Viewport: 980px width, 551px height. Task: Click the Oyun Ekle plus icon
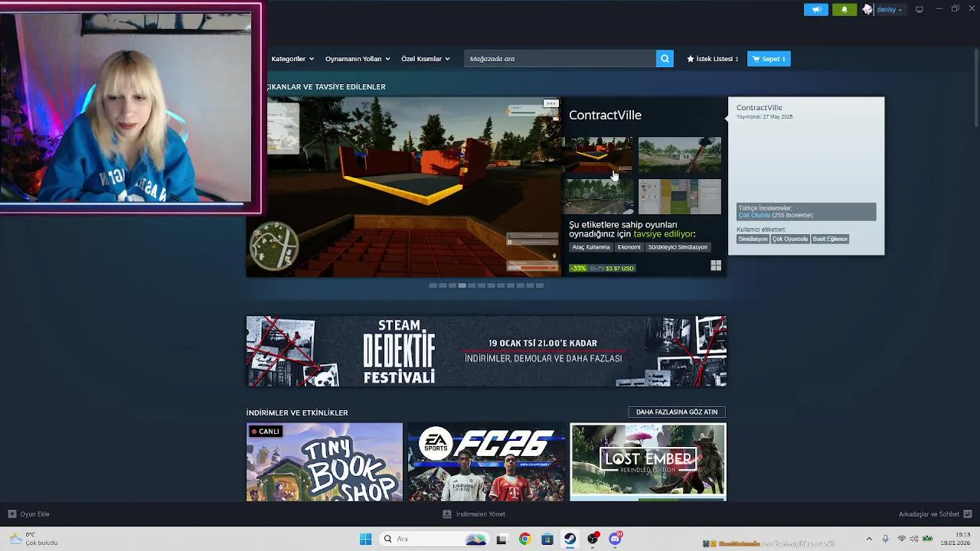pos(12,514)
